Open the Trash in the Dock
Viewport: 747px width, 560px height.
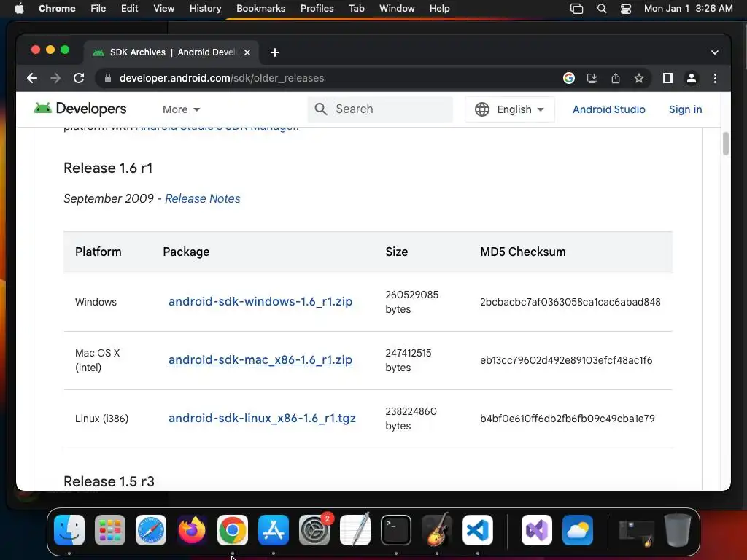click(x=678, y=529)
